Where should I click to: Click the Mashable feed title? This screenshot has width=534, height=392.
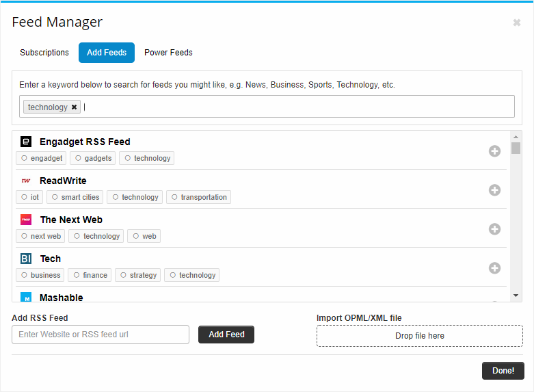62,297
